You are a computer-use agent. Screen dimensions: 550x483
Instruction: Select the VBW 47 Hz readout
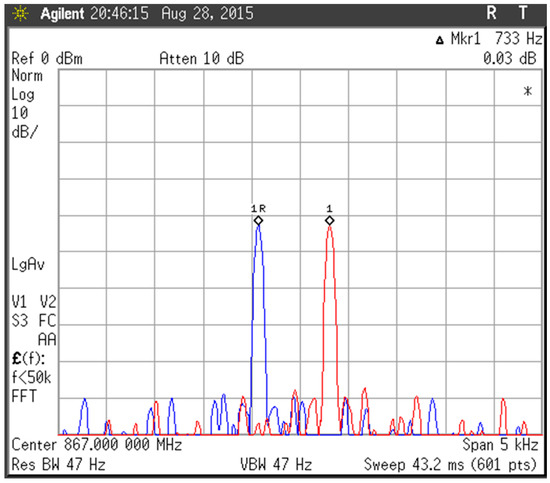[276, 464]
